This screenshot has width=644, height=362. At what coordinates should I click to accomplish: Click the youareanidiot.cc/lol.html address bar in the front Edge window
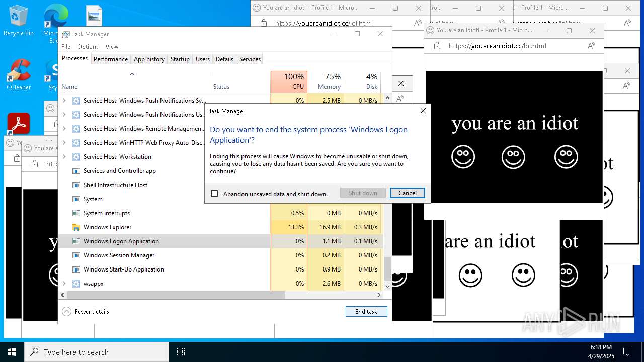[x=497, y=46]
